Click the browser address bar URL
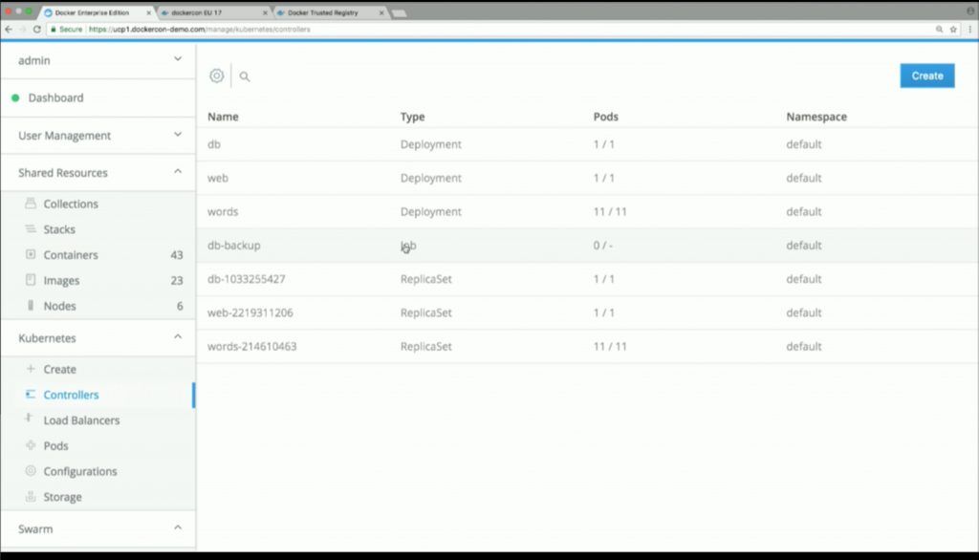The width and height of the screenshot is (979, 560). tap(199, 30)
